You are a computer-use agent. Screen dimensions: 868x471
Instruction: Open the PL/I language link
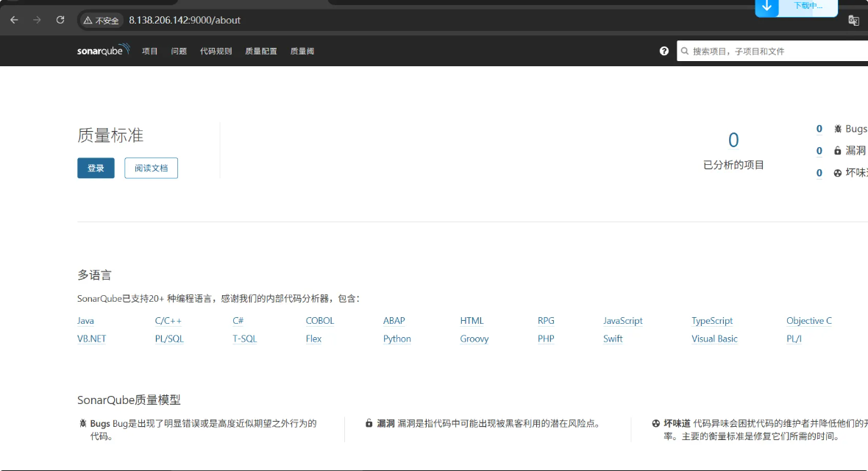pos(794,339)
